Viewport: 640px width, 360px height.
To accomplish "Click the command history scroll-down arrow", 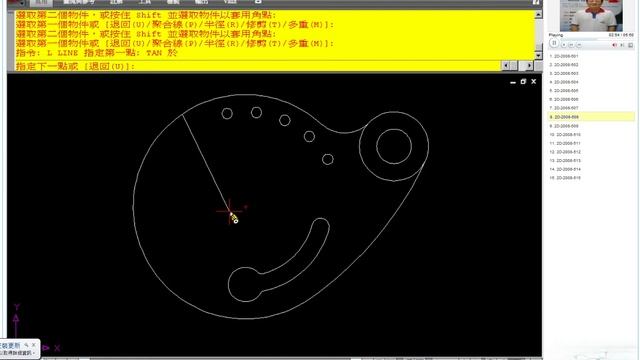I will pyautogui.click(x=538, y=55).
